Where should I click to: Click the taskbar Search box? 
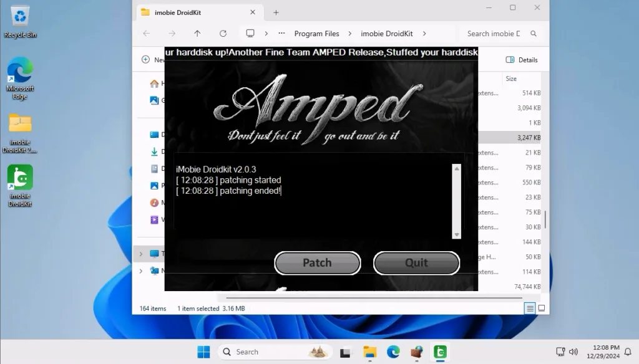[275, 352]
